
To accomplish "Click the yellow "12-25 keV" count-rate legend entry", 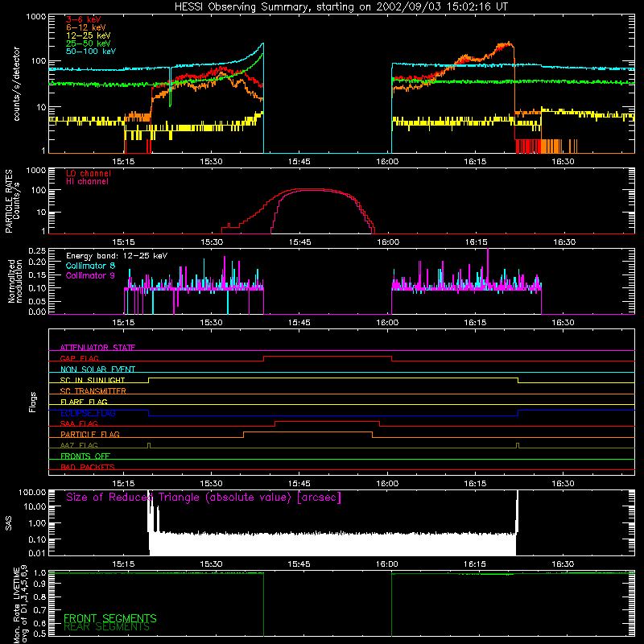I will [88, 35].
